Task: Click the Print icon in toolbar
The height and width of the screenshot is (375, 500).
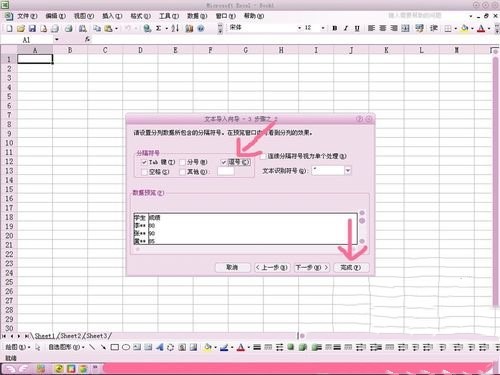Action: tap(69, 29)
